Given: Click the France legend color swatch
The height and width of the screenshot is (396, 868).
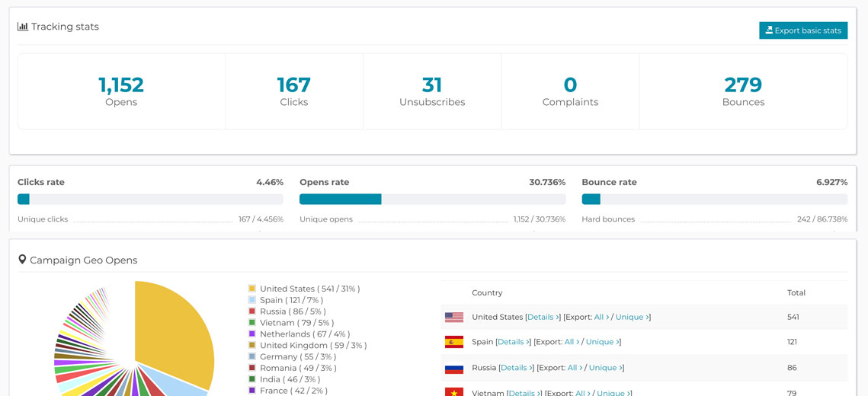Looking at the screenshot, I should tap(252, 391).
